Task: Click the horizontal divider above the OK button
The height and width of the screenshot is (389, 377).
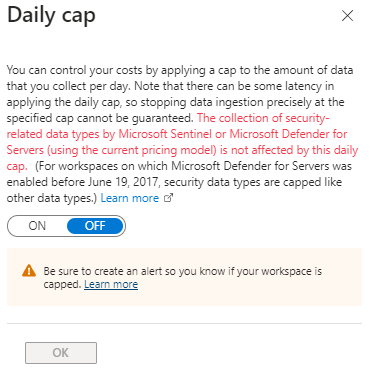Action: 184,323
